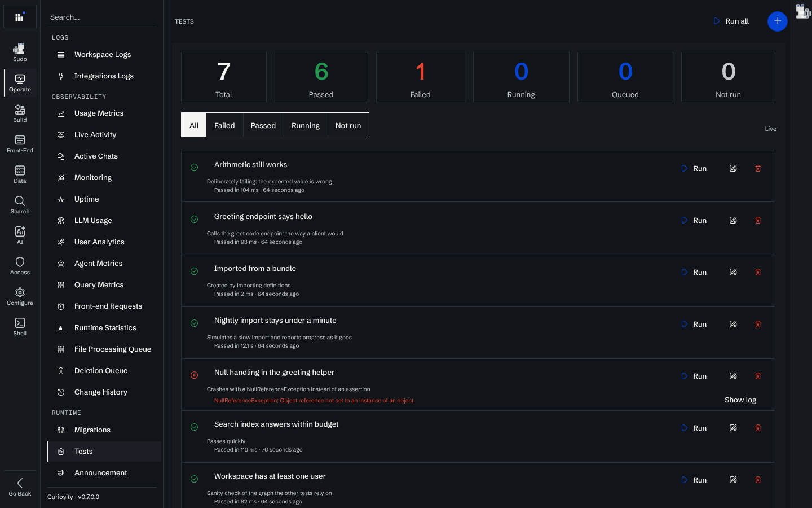Click the Run all button

pyautogui.click(x=731, y=21)
